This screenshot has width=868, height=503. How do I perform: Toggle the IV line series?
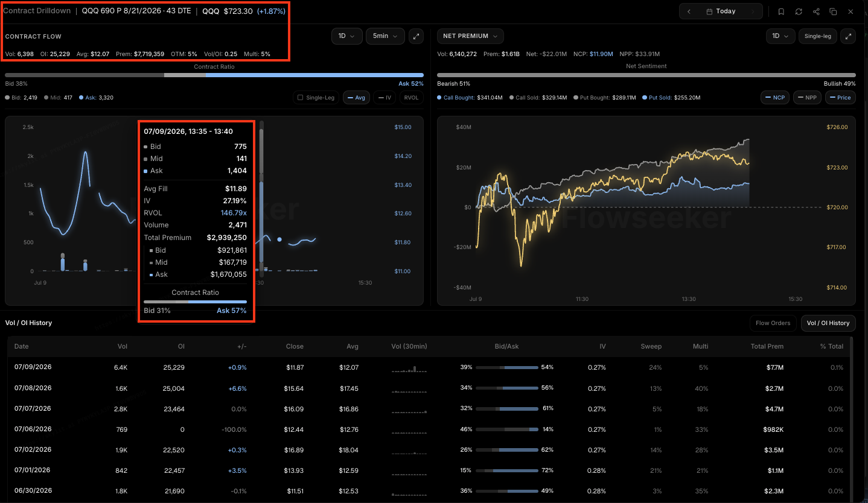pyautogui.click(x=385, y=98)
